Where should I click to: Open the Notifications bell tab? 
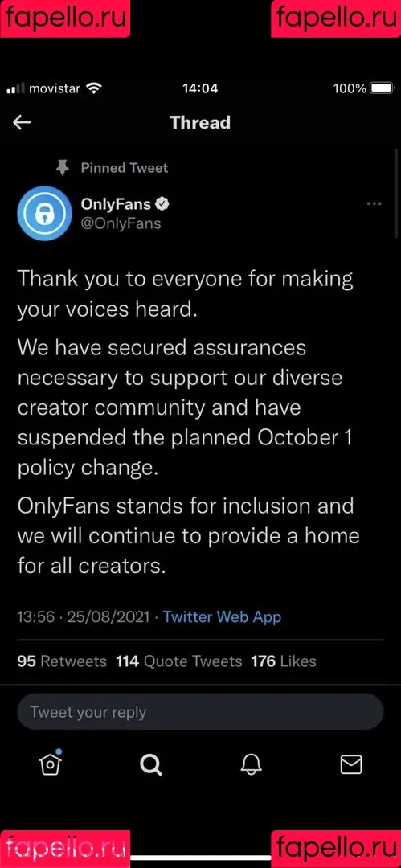(x=251, y=764)
